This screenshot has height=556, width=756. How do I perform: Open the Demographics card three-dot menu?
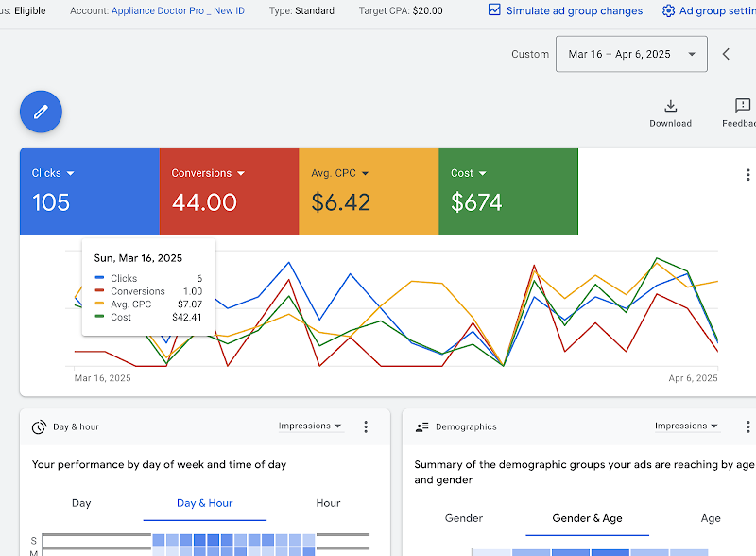coord(747,426)
